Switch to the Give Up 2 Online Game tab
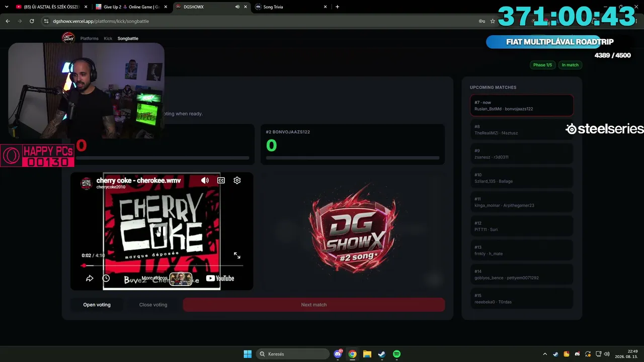This screenshot has height=362, width=644. (x=131, y=7)
